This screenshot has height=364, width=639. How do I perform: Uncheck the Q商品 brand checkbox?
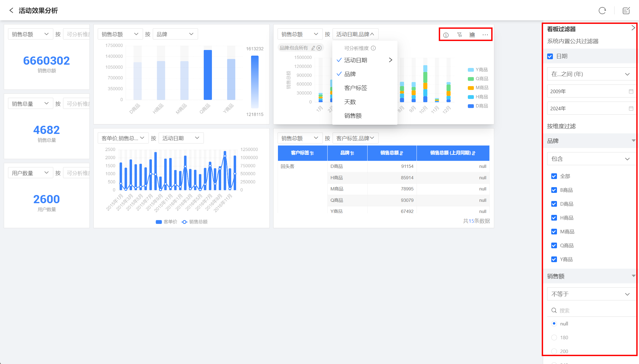coord(554,246)
